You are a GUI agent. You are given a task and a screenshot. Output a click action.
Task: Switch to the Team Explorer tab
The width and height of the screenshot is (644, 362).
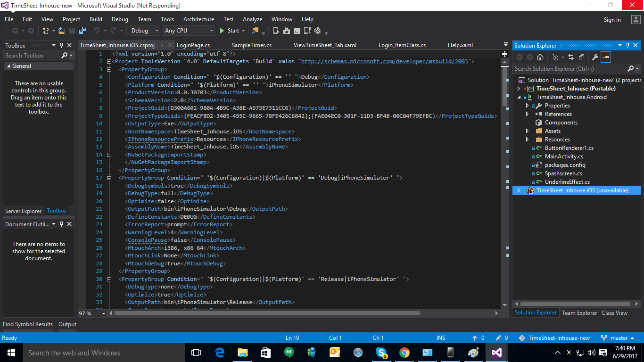(579, 313)
